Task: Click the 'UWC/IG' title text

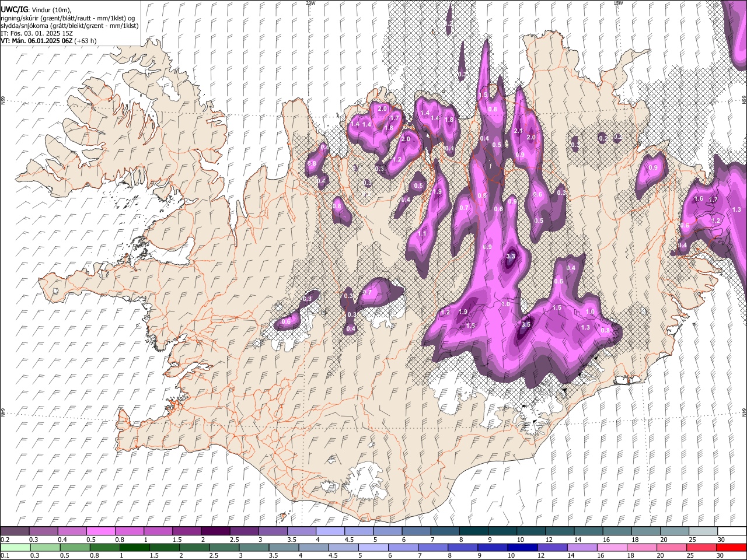Action: tap(13, 10)
